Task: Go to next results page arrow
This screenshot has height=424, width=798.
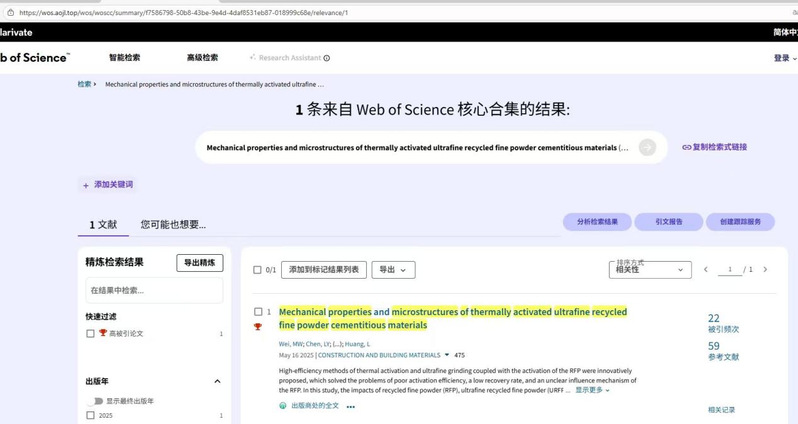Action: 765,270
